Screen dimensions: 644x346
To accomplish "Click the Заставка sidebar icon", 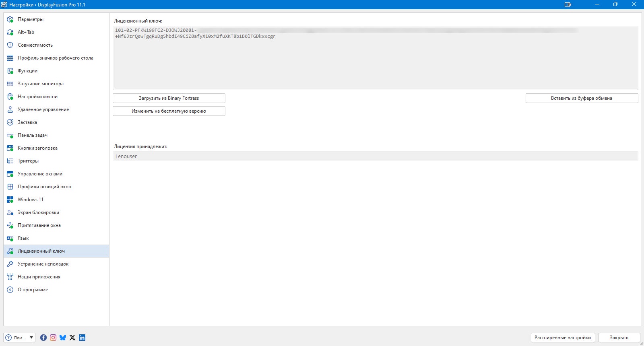I will pos(10,122).
